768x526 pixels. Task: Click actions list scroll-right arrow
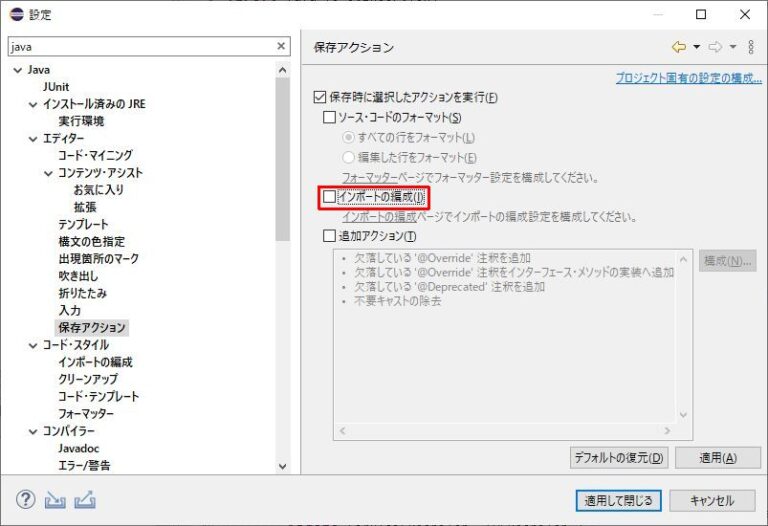click(667, 431)
